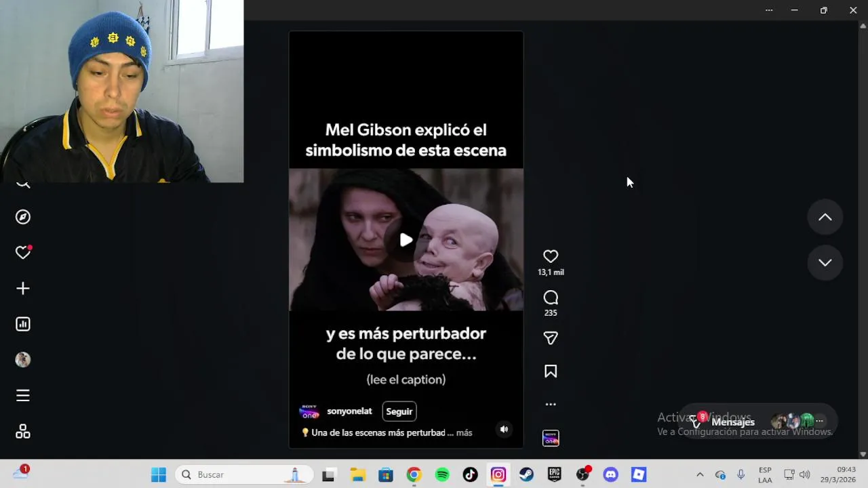Click Instagram icon on taskbar
Image resolution: width=868 pixels, height=488 pixels.
498,474
